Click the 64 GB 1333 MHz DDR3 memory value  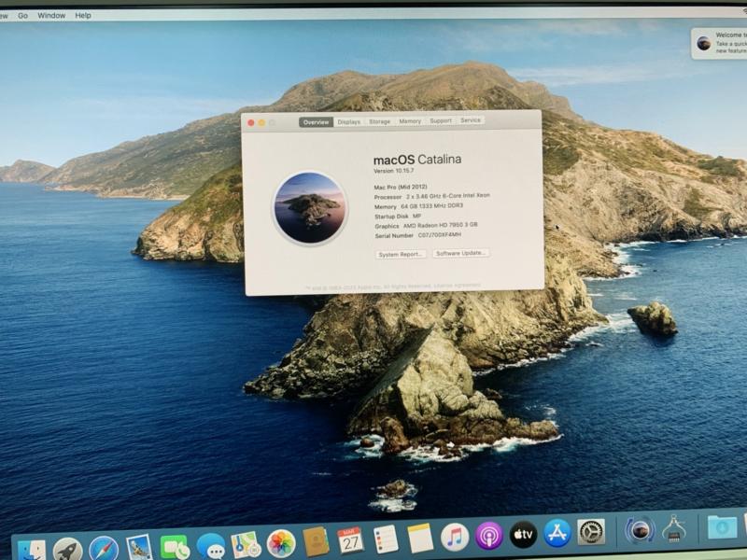[431, 206]
